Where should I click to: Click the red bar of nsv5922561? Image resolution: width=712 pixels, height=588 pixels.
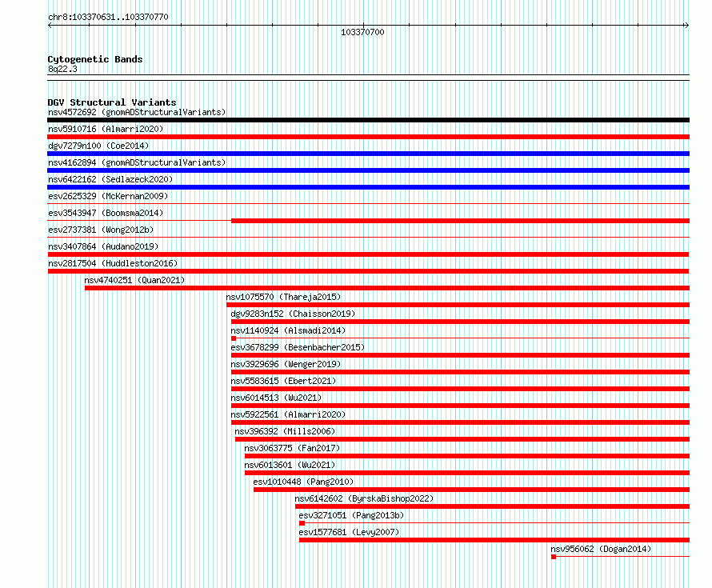tap(461, 422)
